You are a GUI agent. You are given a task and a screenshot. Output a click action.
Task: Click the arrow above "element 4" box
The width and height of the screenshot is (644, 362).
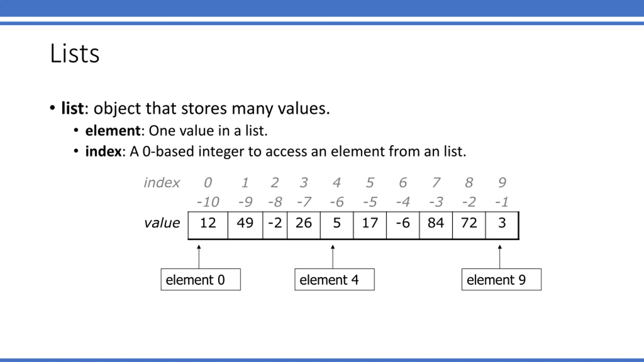[333, 256]
